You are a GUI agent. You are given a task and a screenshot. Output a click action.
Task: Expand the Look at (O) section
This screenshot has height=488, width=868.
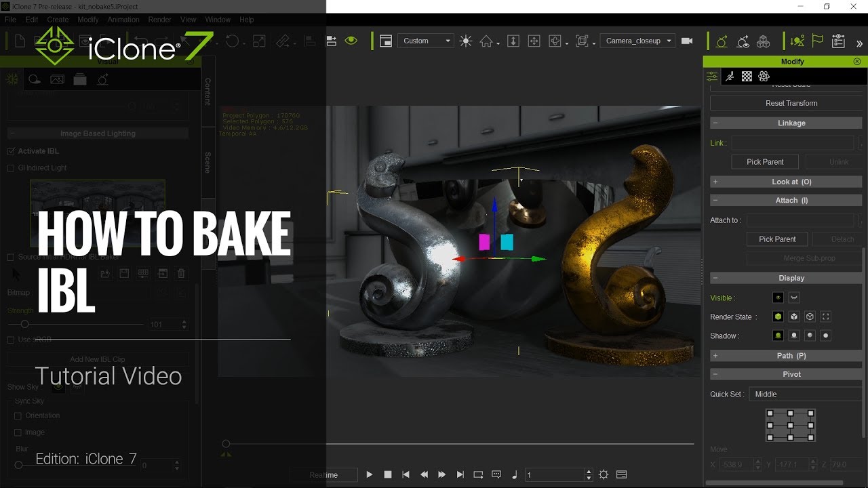tap(715, 182)
